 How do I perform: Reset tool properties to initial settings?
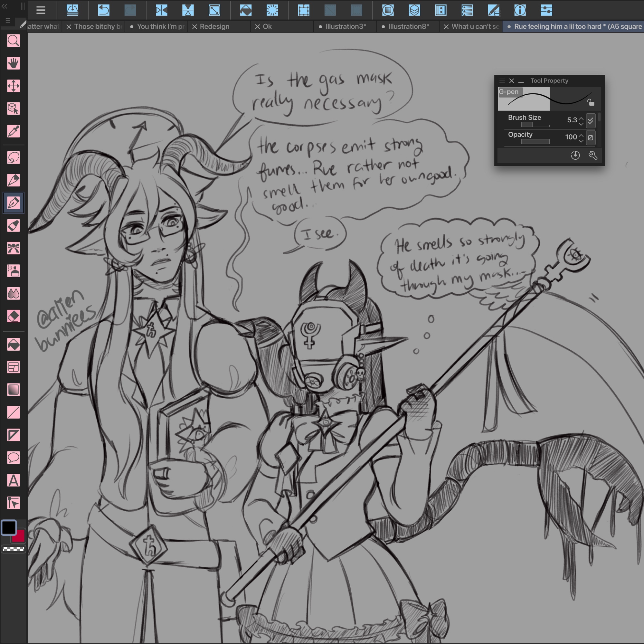pos(575,155)
